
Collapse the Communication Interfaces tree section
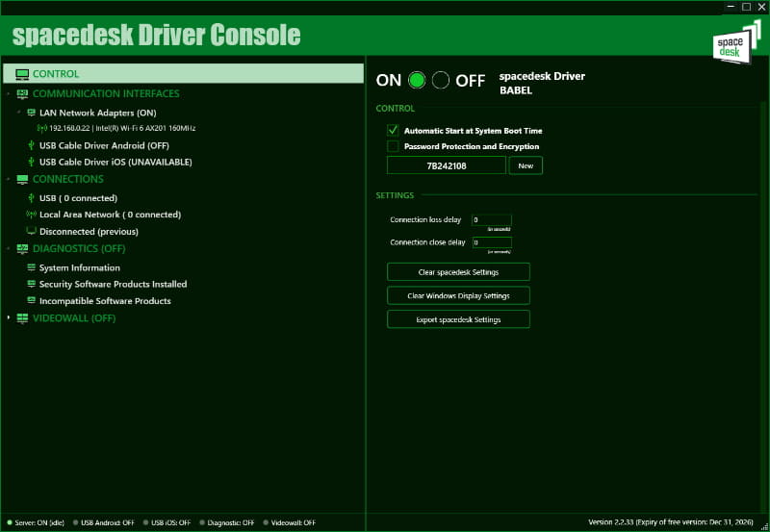pyautogui.click(x=9, y=93)
